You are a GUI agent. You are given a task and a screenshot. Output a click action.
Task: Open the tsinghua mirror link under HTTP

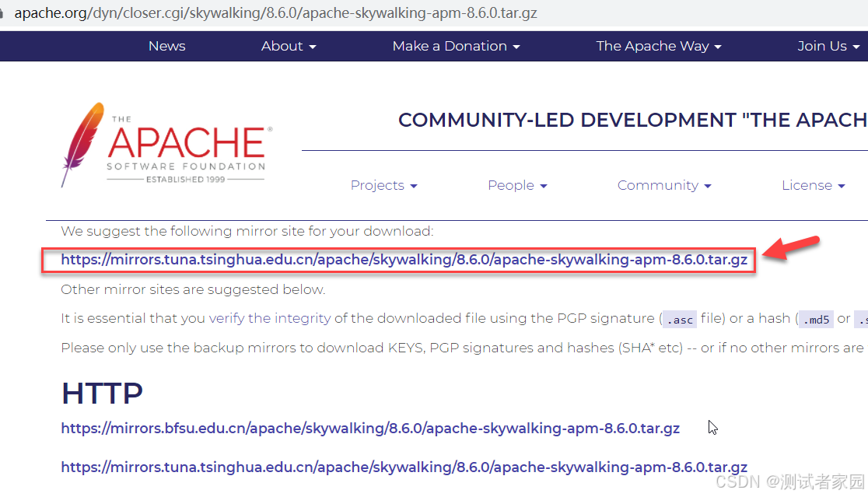pyautogui.click(x=404, y=467)
